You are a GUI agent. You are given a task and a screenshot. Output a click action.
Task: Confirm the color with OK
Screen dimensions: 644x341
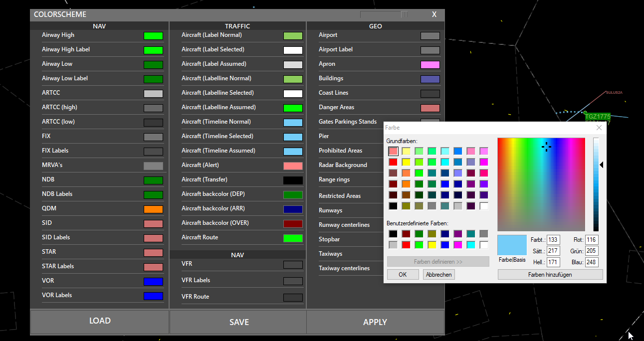pos(403,275)
